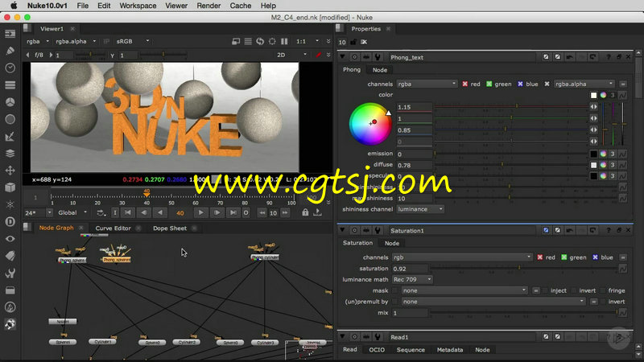Screen dimensions: 644x362
Task: Jump to last frame
Action: pos(233,212)
